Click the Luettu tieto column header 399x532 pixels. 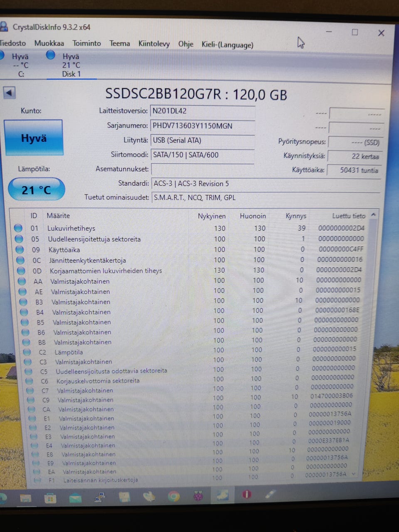[x=348, y=216]
